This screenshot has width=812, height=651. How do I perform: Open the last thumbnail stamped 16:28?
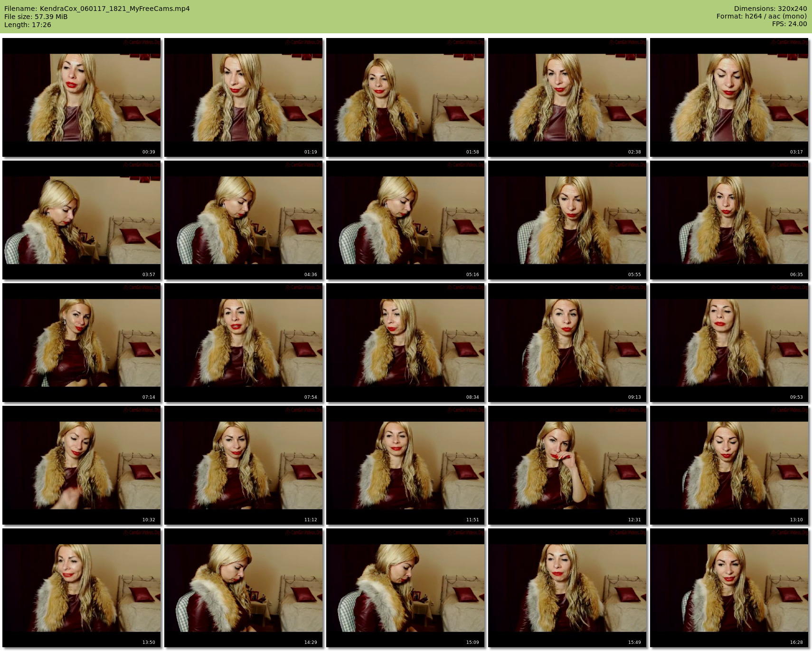pyautogui.click(x=729, y=588)
